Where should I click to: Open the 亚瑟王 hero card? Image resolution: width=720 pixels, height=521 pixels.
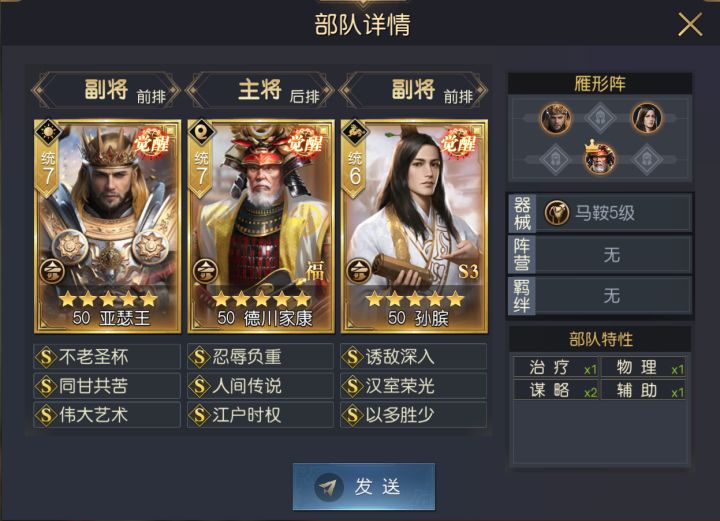(x=107, y=226)
